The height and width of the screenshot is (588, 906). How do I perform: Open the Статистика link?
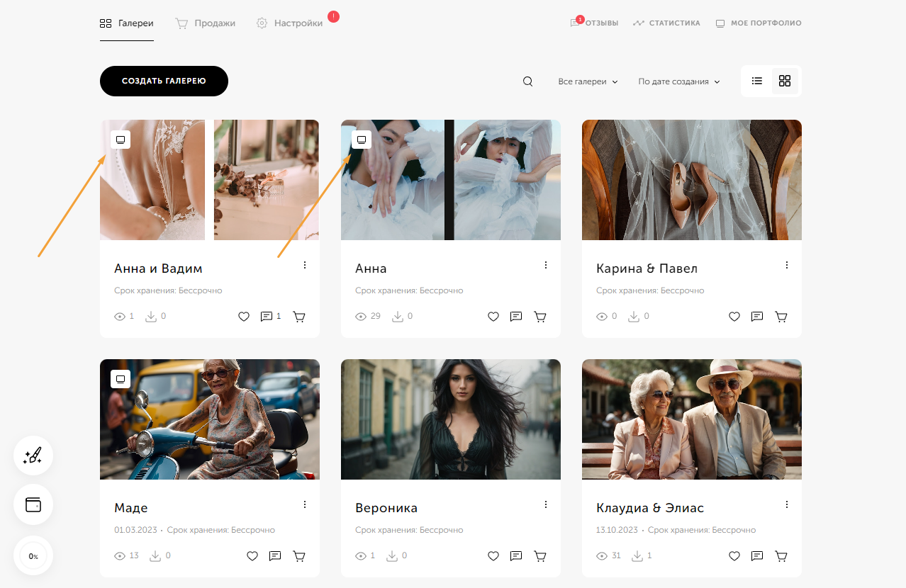coord(666,23)
